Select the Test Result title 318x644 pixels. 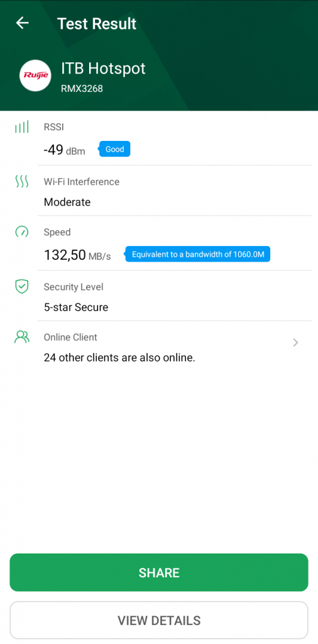point(97,23)
